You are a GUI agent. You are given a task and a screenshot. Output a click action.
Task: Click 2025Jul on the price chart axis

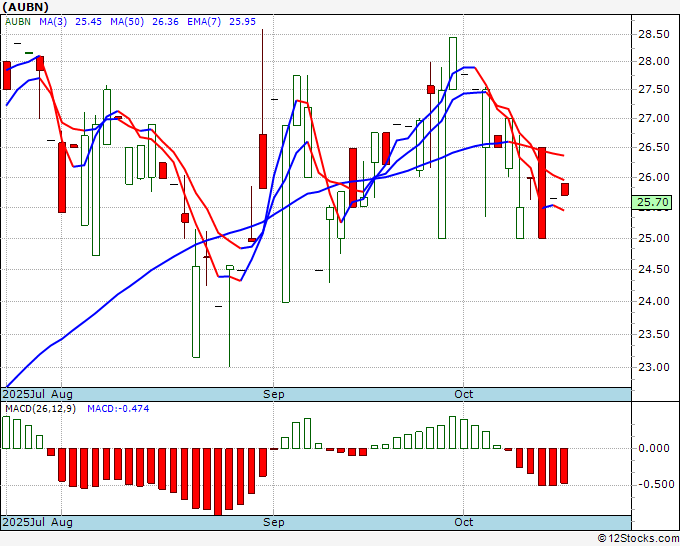click(23, 394)
